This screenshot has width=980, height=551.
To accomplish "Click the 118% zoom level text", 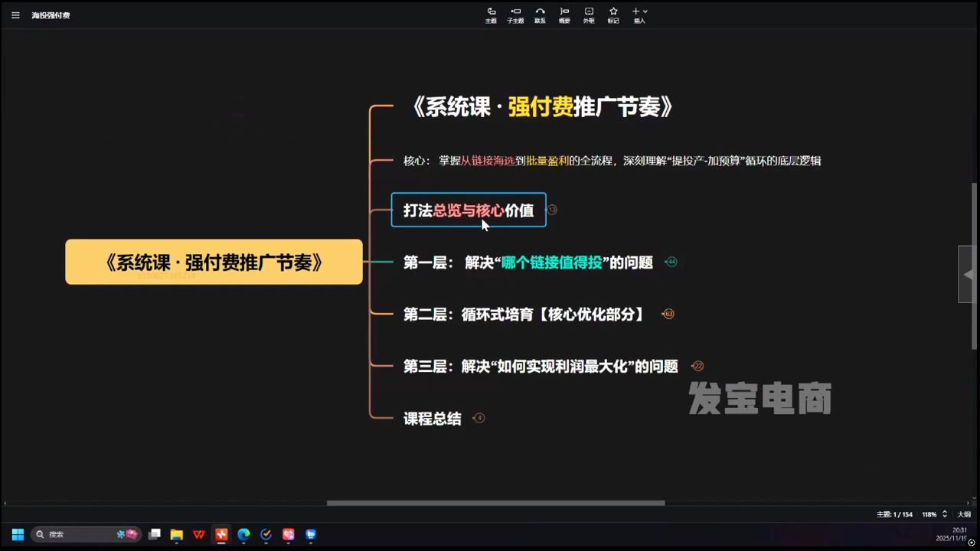I will [x=929, y=514].
